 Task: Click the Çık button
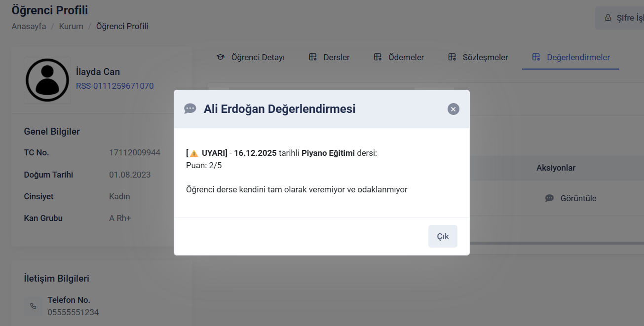(443, 236)
